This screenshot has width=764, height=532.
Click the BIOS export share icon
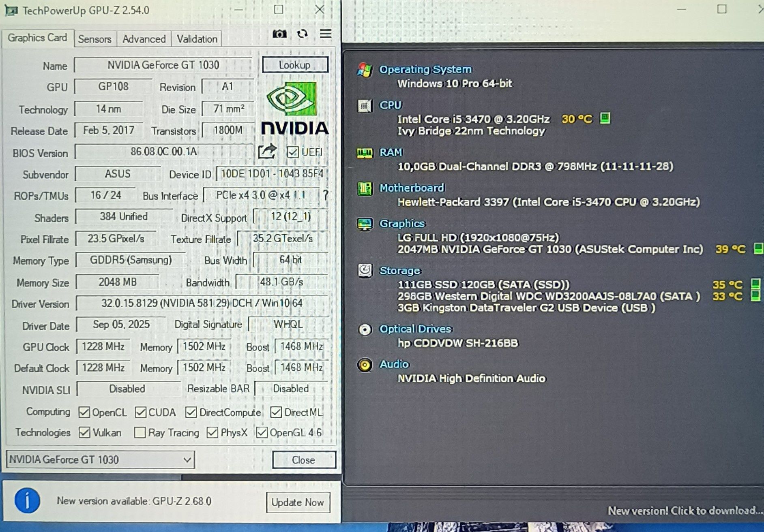click(267, 152)
